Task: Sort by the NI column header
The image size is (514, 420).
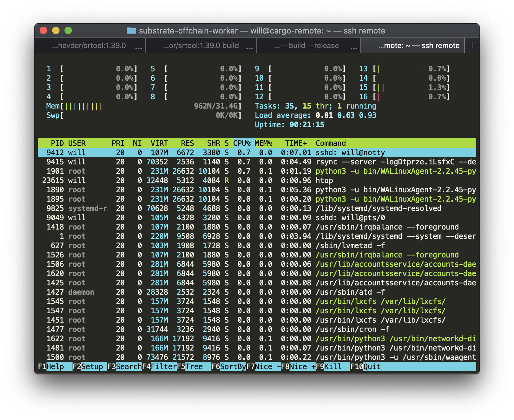Action: tap(137, 143)
